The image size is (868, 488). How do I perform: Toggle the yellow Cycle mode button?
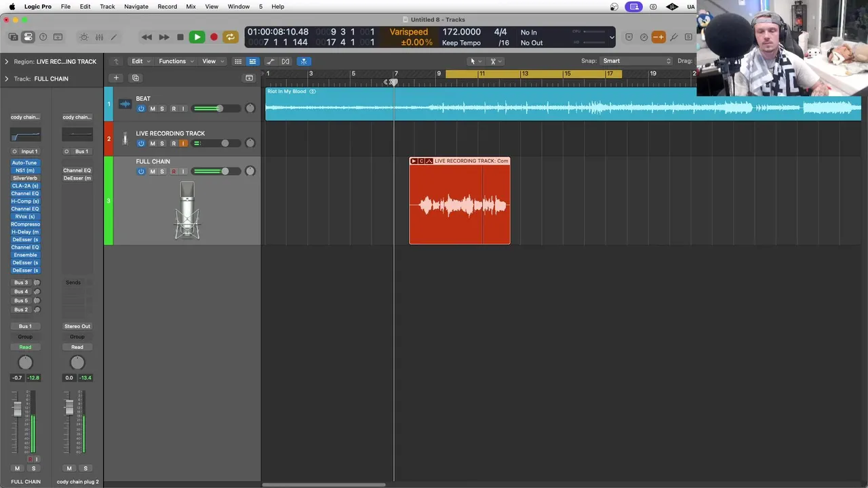(x=231, y=37)
